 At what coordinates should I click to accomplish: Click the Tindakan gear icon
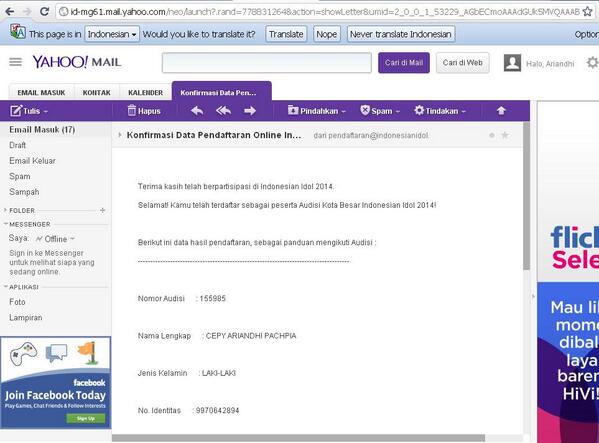coord(419,110)
